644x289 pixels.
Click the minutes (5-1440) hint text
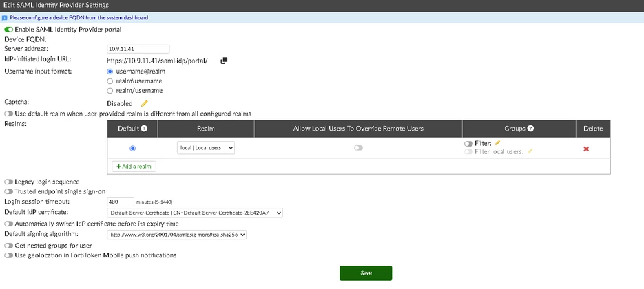pos(154,202)
